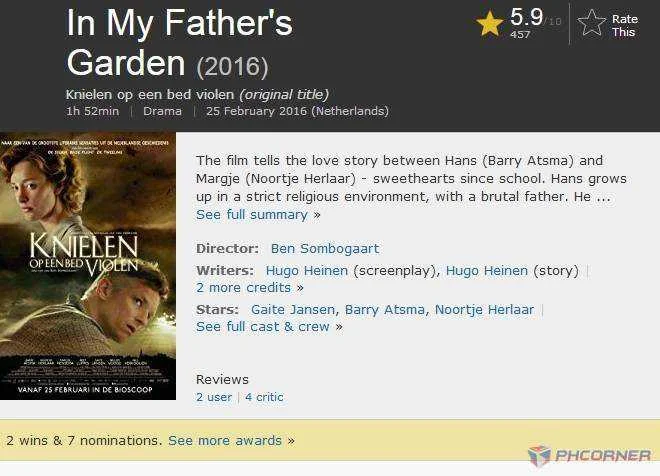Open the Hugo Heinen story credit link
Screen dimensions: 660x476
[487, 271]
